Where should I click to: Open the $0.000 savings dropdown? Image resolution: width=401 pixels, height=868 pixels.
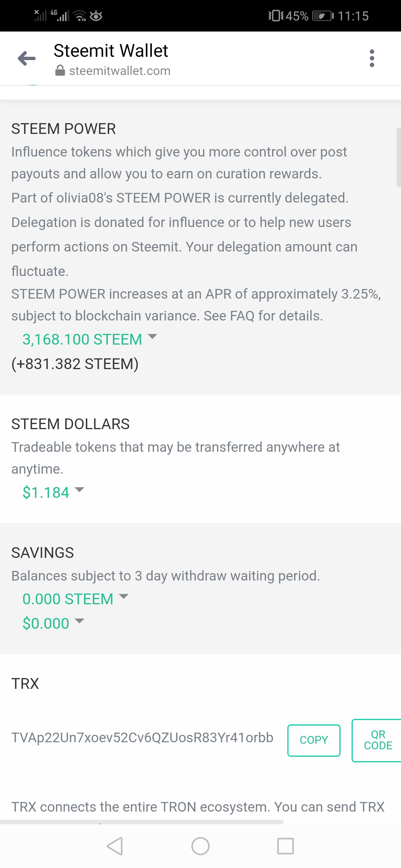[x=53, y=623]
